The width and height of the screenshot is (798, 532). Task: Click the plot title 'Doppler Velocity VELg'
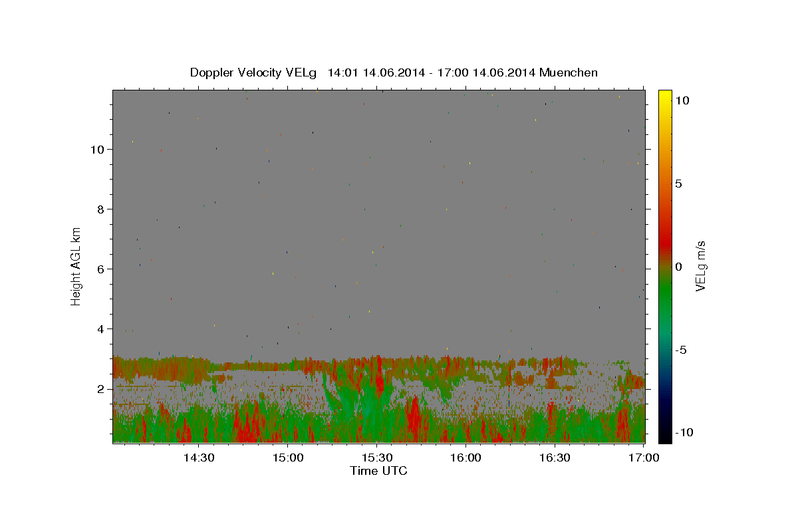point(253,72)
